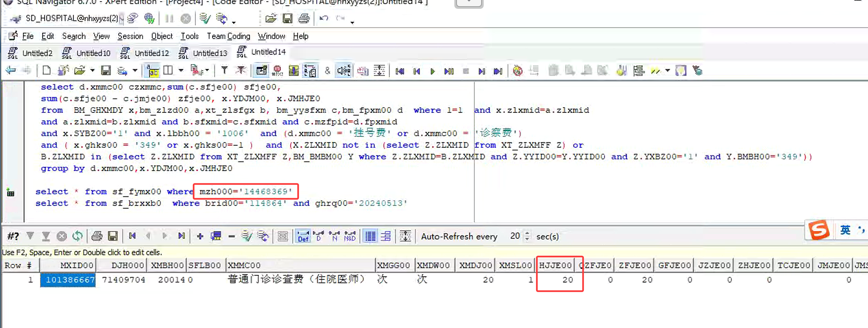Image resolution: width=868 pixels, height=328 pixels.
Task: Toggle the Def column display mode
Action: pos(303,236)
